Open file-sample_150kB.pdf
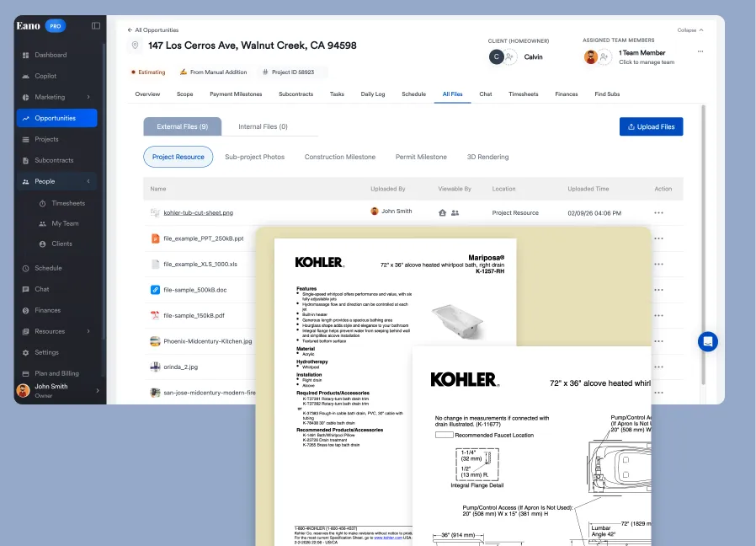 [194, 316]
